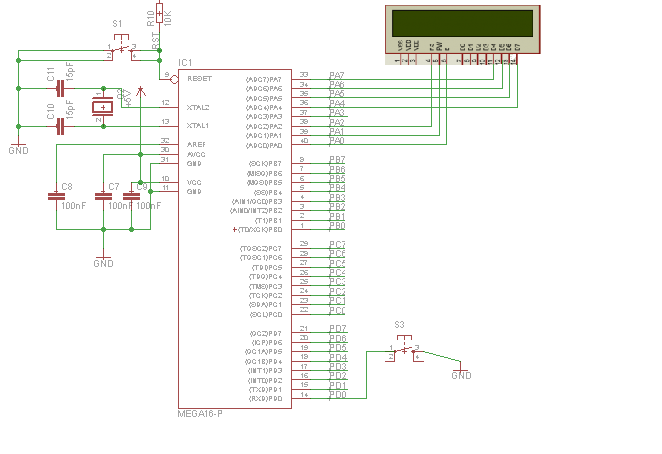Click the MEGA16-P part name
Image resolution: width=662 pixels, height=454 pixels.
pyautogui.click(x=200, y=414)
